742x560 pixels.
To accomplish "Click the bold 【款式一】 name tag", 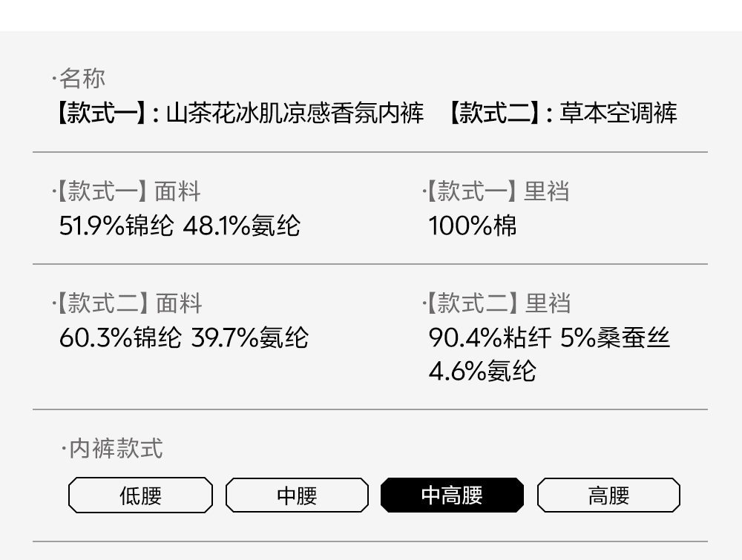I will click(101, 113).
